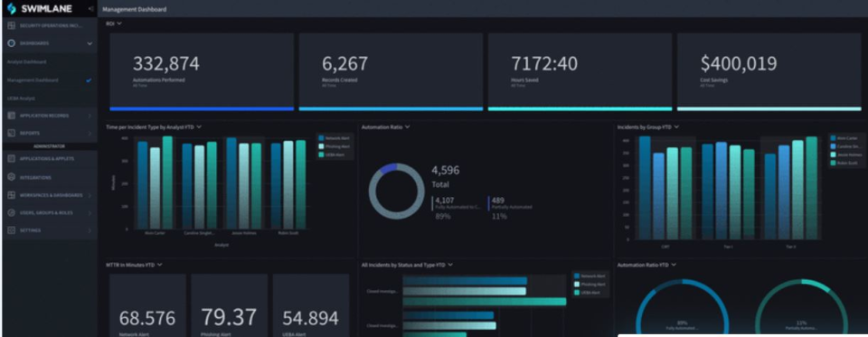
Task: Click the CIRT group axis label
Action: 665,247
